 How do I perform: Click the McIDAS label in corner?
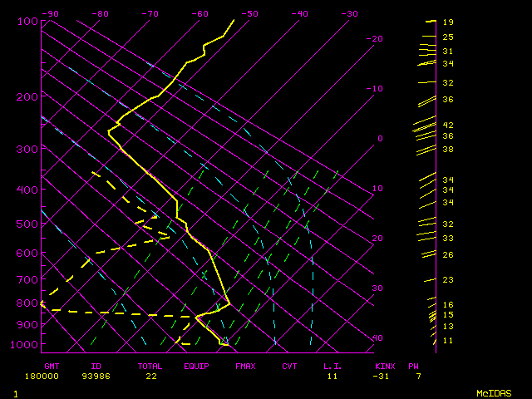point(493,392)
